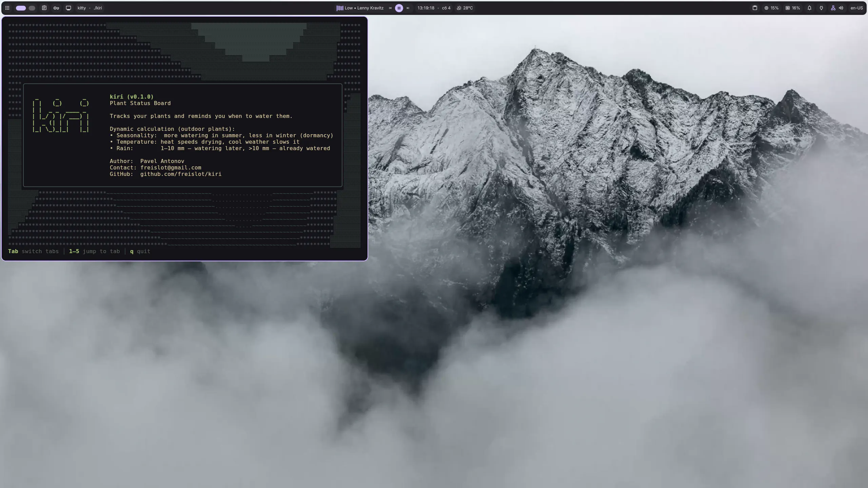Click the kiri (v0.1.0) title text

click(x=132, y=97)
